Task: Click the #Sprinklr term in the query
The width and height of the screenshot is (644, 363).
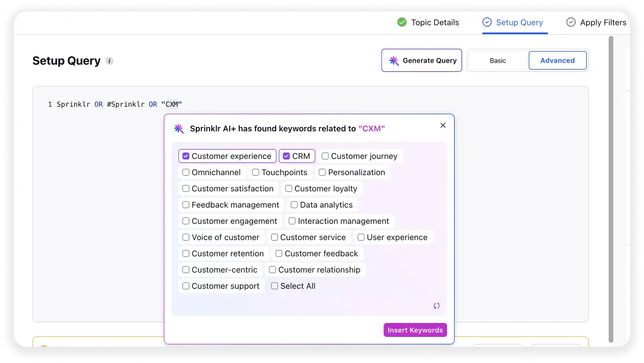Action: (126, 104)
